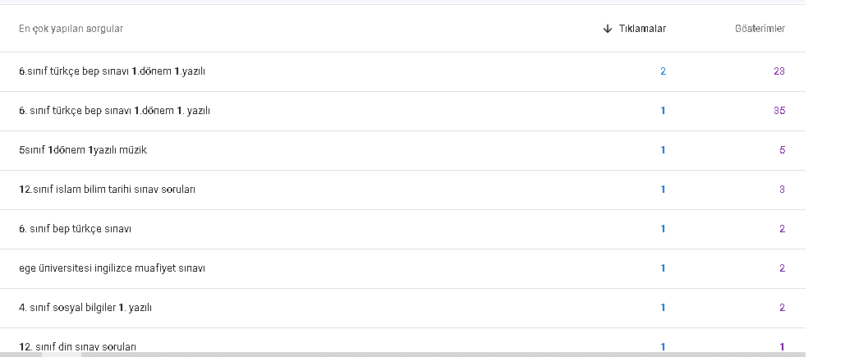Click the En çok yapılan sorgular header
The width and height of the screenshot is (868, 357).
tap(71, 29)
